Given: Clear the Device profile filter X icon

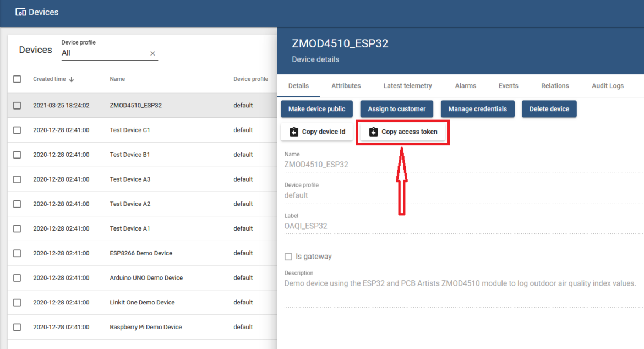Looking at the screenshot, I should click(x=153, y=53).
